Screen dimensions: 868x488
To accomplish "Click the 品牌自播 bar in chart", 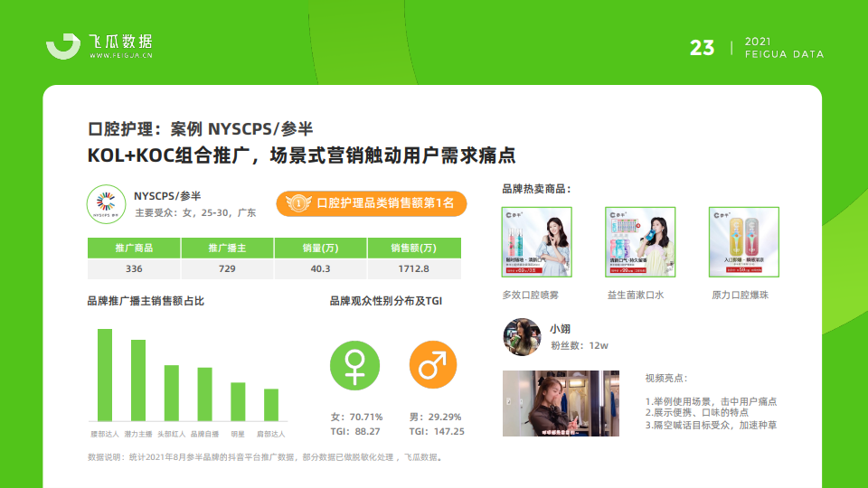I will click(x=205, y=395).
